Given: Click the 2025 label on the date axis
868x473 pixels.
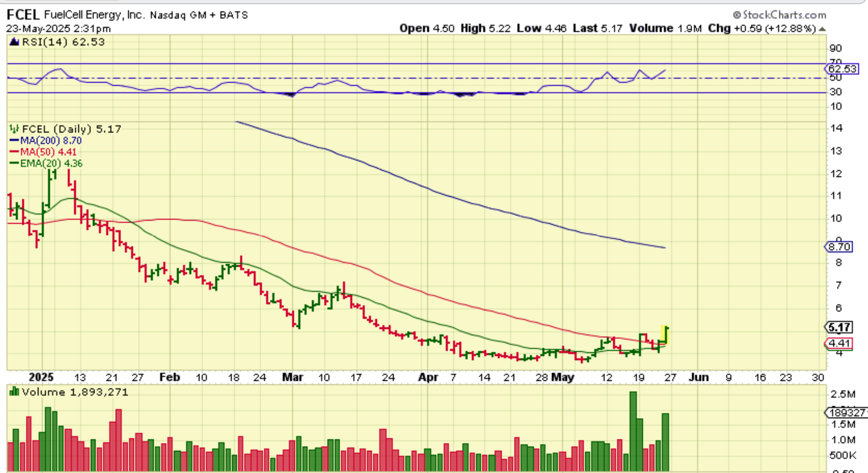Looking at the screenshot, I should [x=41, y=378].
